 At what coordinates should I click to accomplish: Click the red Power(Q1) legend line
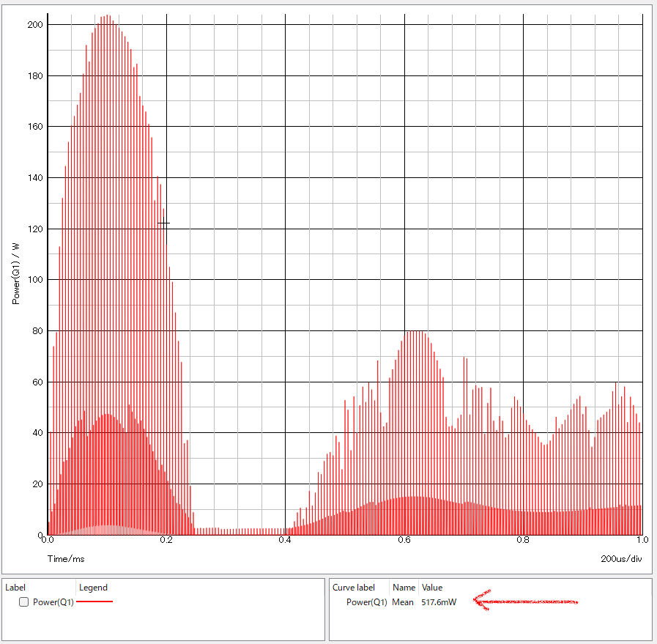[x=94, y=602]
